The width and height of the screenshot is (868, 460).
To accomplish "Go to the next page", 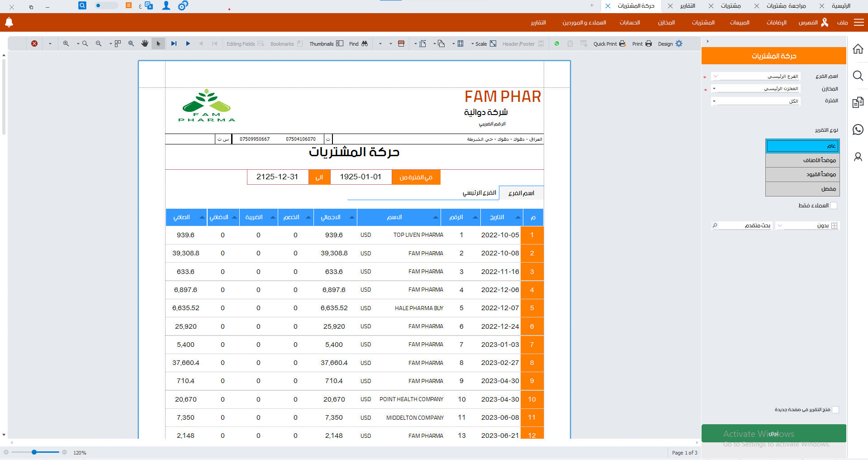I will pos(188,43).
